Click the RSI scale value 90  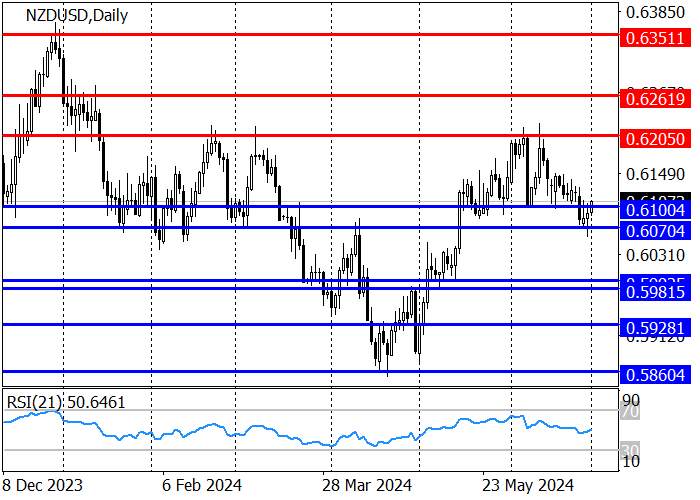point(631,400)
